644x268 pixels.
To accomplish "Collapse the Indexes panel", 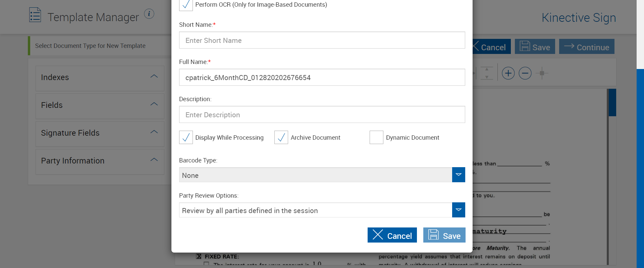I will coord(154,77).
